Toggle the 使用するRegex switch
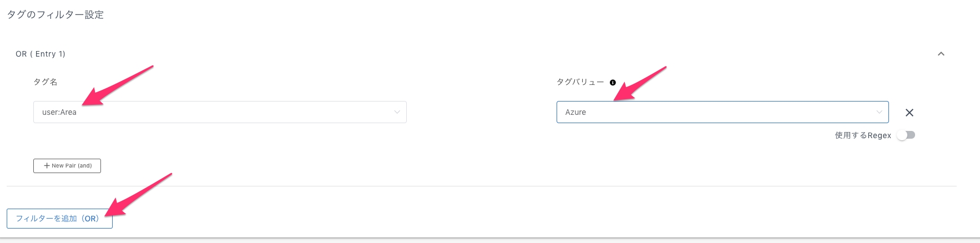Screen dimensions: 980x243 (906, 135)
